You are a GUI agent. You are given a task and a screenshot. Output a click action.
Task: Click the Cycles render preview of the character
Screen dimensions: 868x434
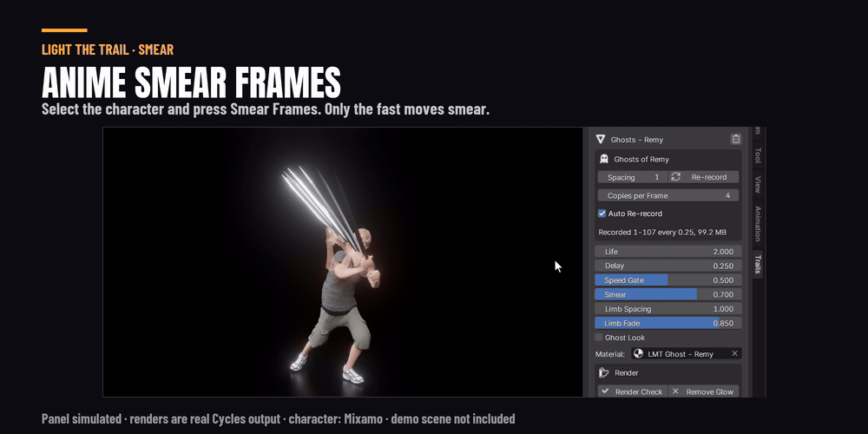click(x=343, y=262)
